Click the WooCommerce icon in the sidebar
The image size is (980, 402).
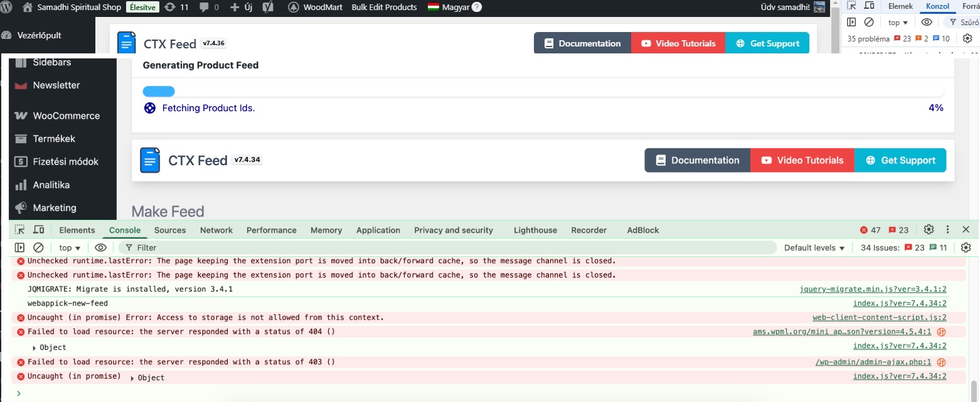[x=21, y=116]
